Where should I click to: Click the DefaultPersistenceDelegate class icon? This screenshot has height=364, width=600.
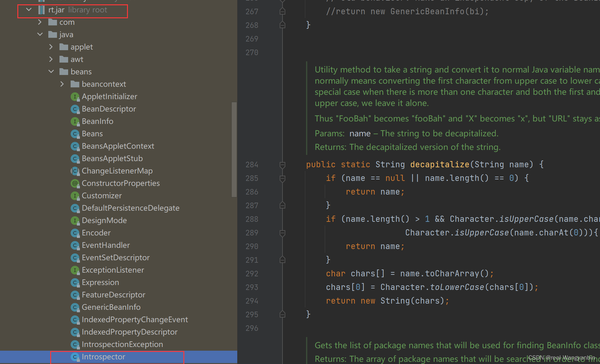click(x=75, y=208)
